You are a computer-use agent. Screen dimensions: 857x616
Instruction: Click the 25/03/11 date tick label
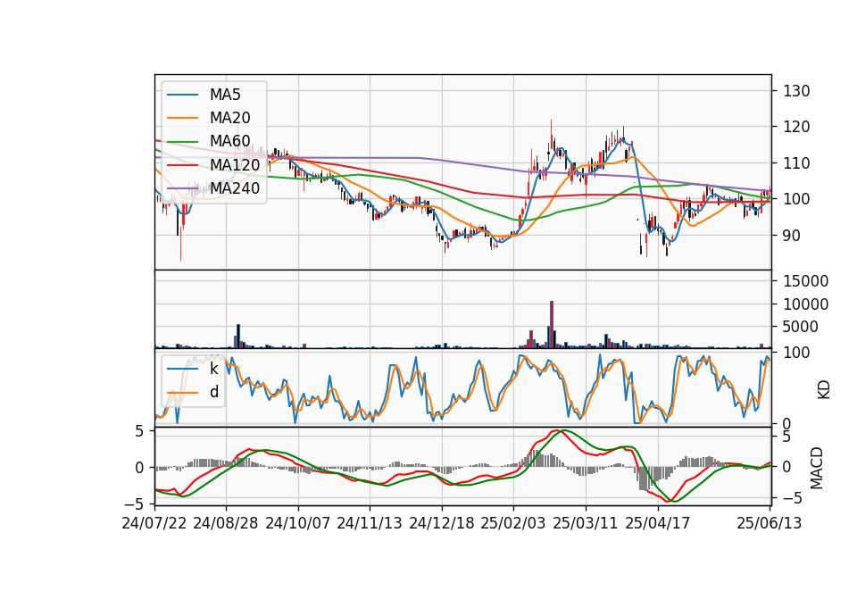(586, 523)
